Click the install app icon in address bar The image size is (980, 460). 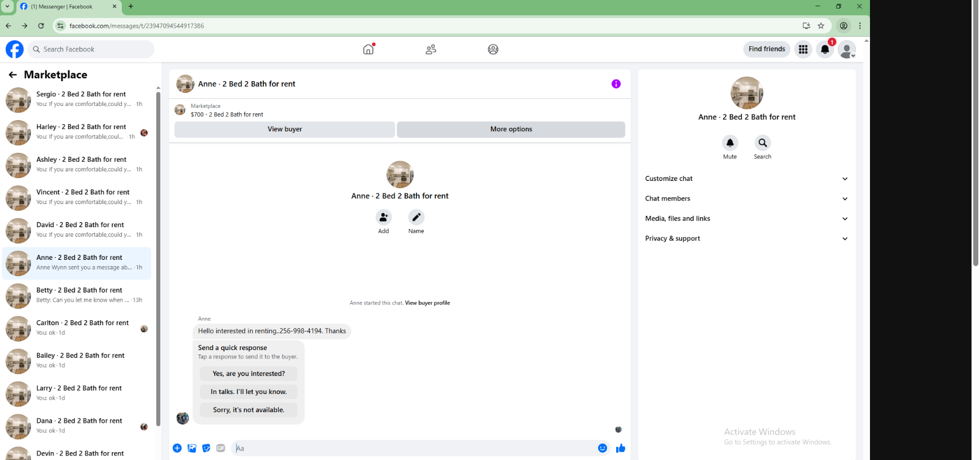tap(806, 26)
